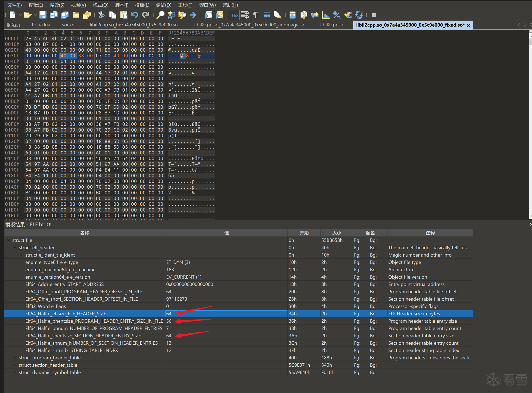Viewport: 532px width, 393px height.
Task: Click the Cut scissors icon
Action: click(x=101, y=15)
